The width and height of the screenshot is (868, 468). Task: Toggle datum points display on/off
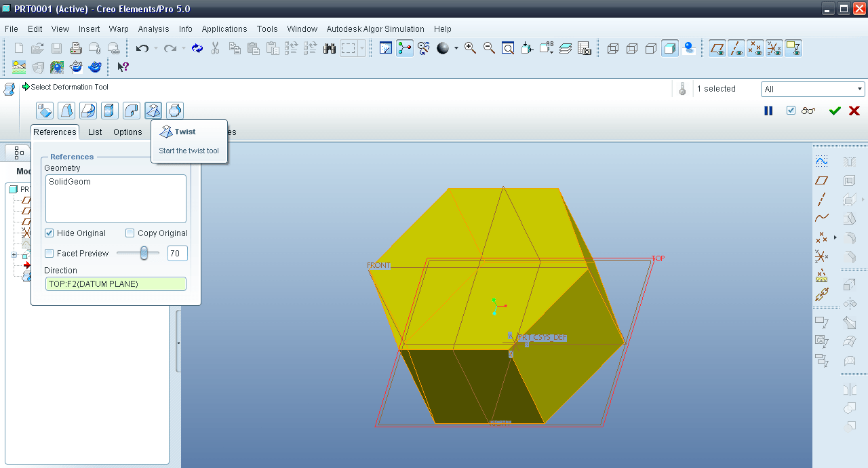point(755,48)
